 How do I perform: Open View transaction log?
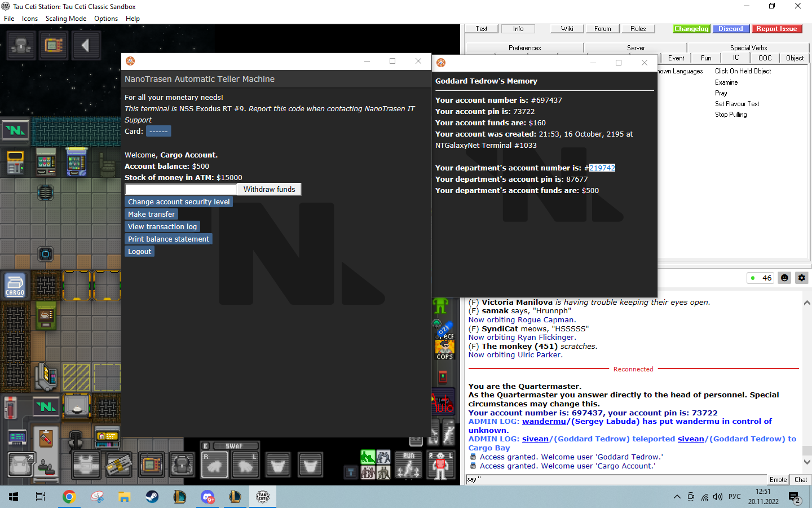(x=162, y=226)
